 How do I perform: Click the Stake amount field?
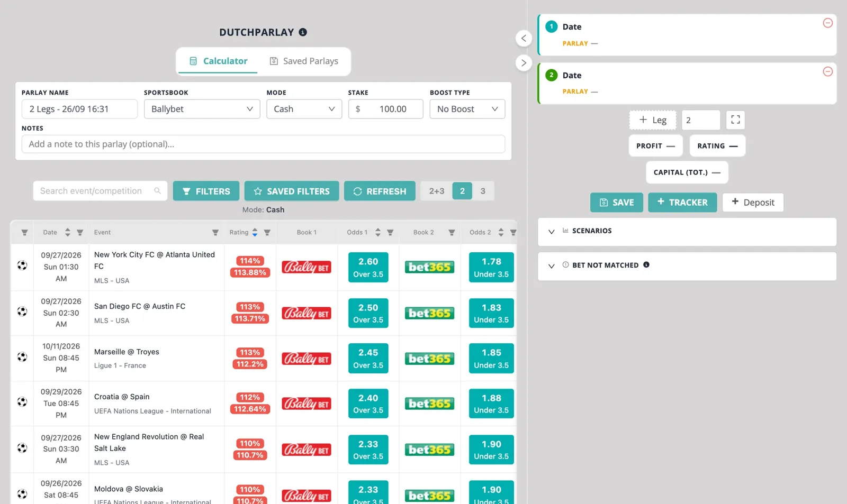pos(385,109)
